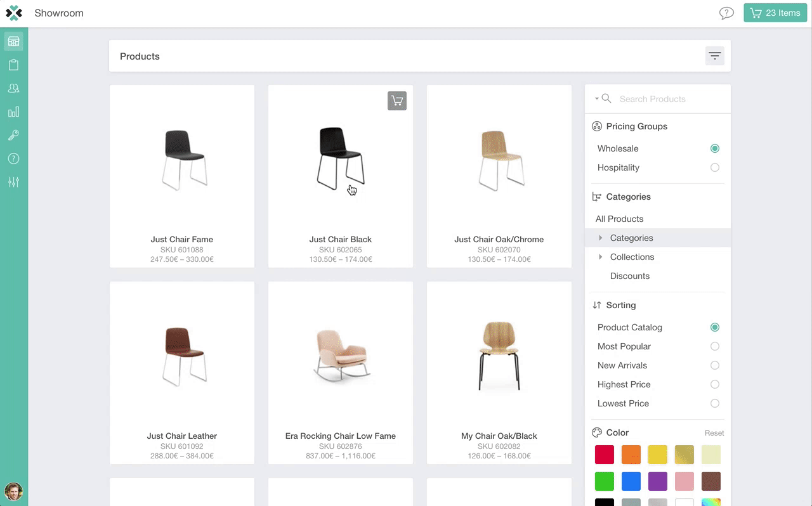Open Just Chair Fame product image
Screen dimensions: 812x506
(x=184, y=160)
